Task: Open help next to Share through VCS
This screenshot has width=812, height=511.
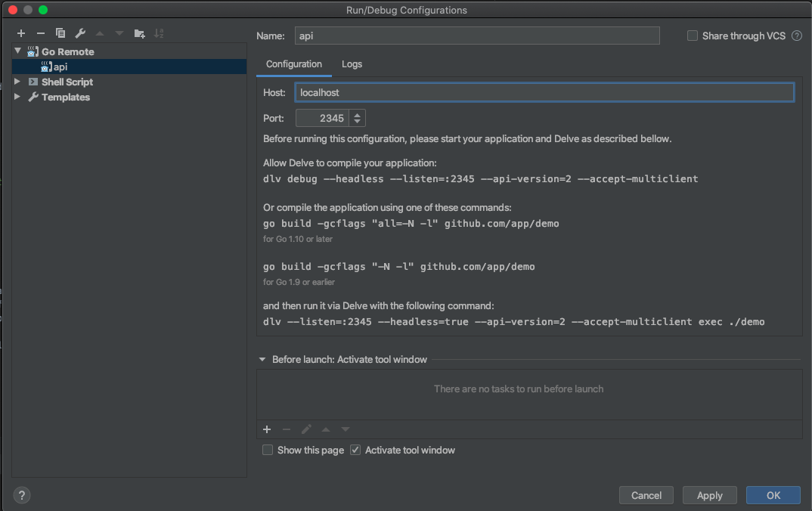Action: point(796,36)
